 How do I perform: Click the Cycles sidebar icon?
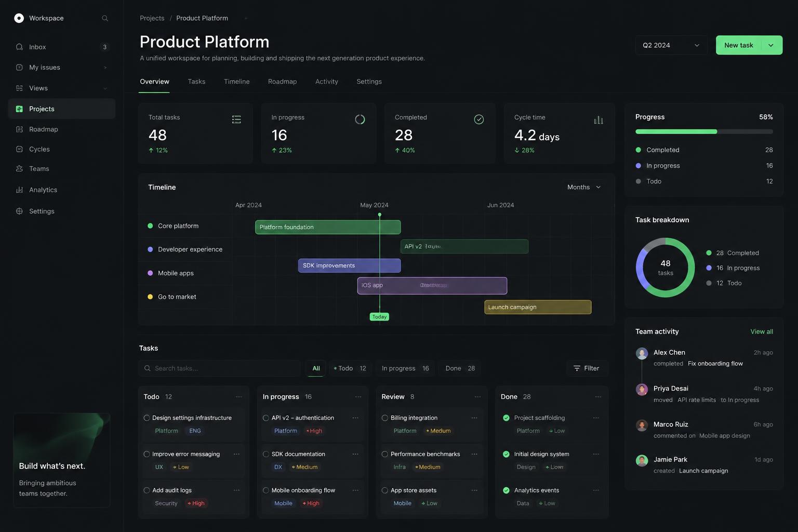click(19, 149)
